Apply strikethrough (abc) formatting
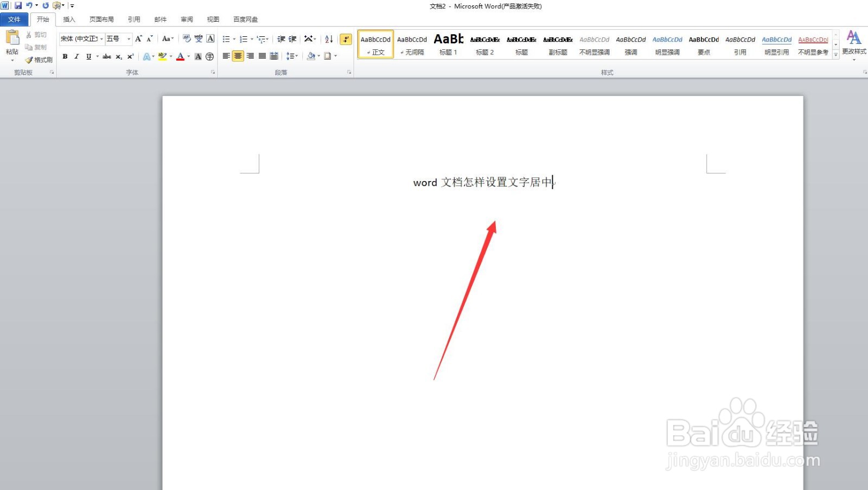The height and width of the screenshot is (490, 868). [107, 56]
